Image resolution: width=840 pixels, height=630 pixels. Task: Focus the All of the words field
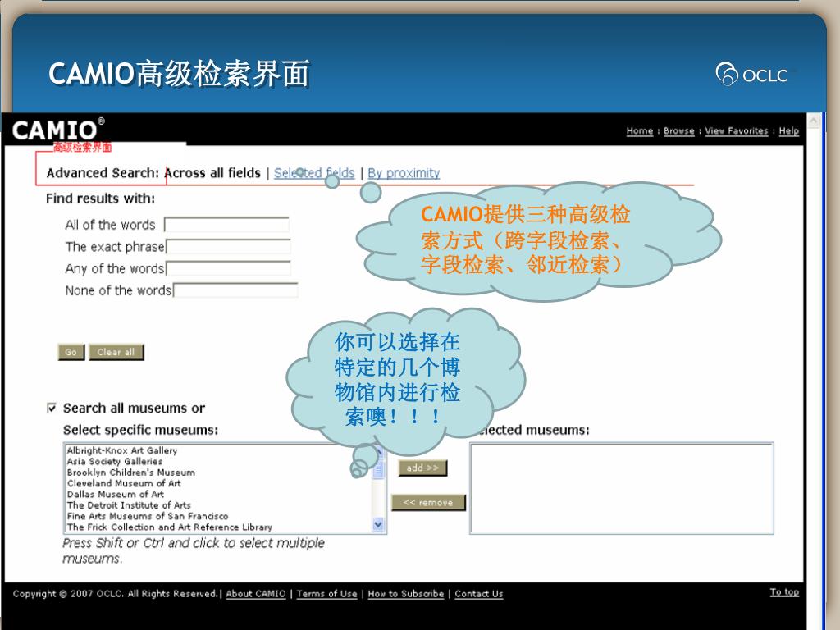coord(226,225)
